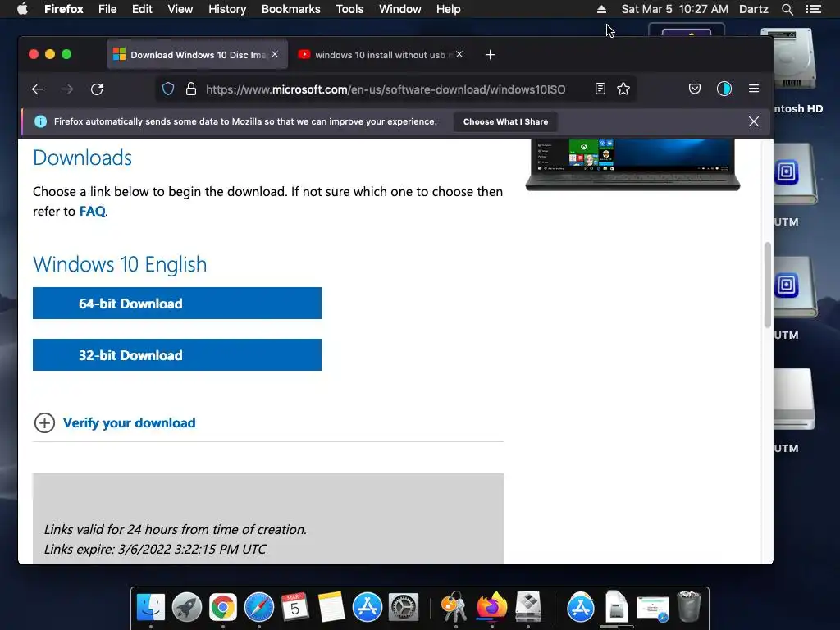This screenshot has height=630, width=840.
Task: Click the 64-bit Download button
Action: tap(177, 304)
